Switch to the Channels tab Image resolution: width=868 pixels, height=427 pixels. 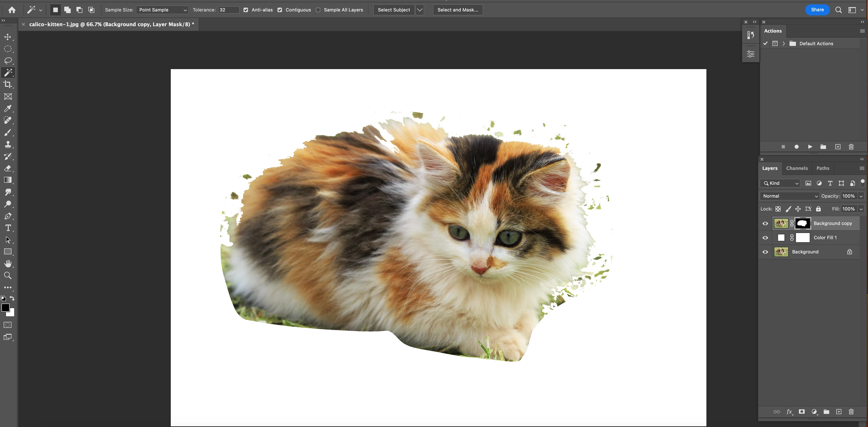(797, 168)
